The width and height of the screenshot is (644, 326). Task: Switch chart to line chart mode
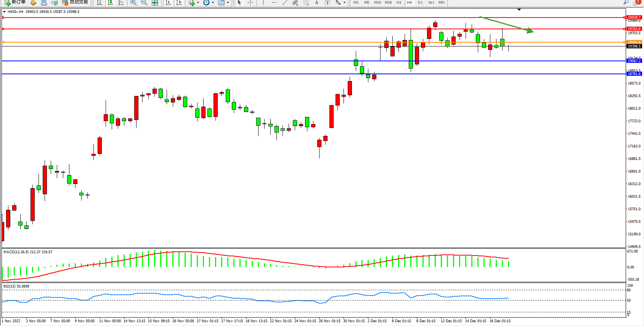coord(121,3)
